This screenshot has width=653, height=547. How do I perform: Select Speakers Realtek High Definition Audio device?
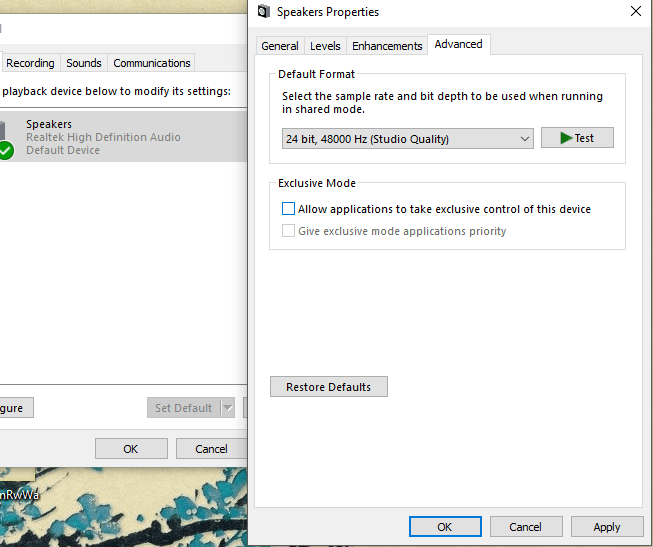[x=123, y=137]
